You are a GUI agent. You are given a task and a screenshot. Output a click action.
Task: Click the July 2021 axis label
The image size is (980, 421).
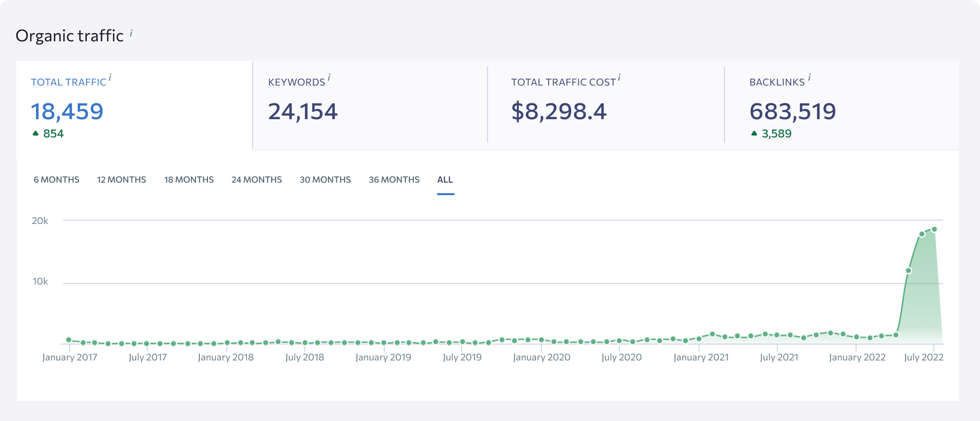click(779, 358)
